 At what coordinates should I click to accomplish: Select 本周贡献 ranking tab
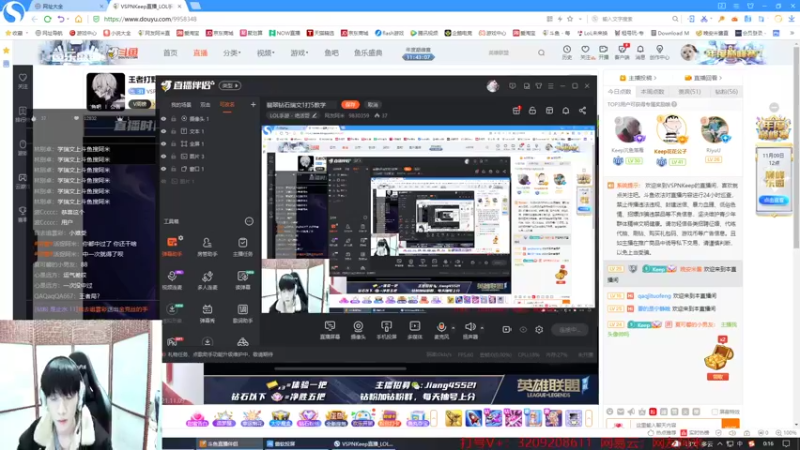pyautogui.click(x=653, y=92)
